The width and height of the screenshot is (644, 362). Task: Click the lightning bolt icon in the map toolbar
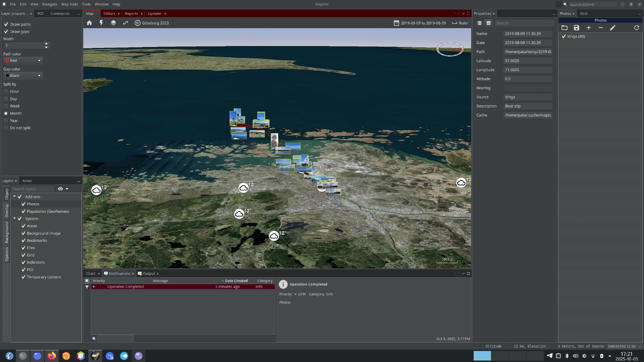[x=101, y=23]
